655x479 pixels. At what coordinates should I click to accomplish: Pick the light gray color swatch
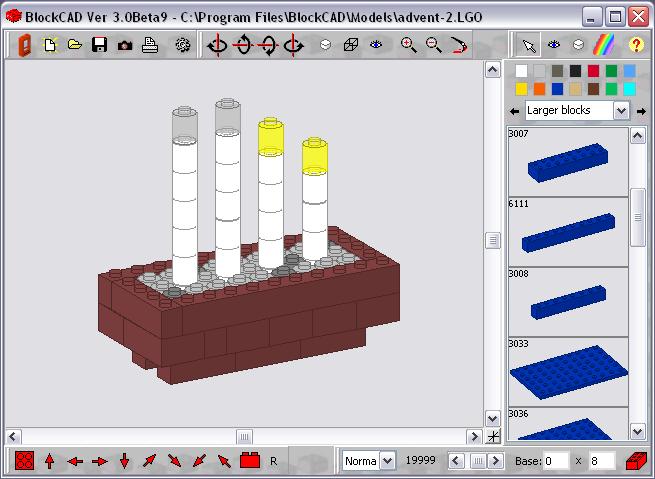(x=539, y=71)
